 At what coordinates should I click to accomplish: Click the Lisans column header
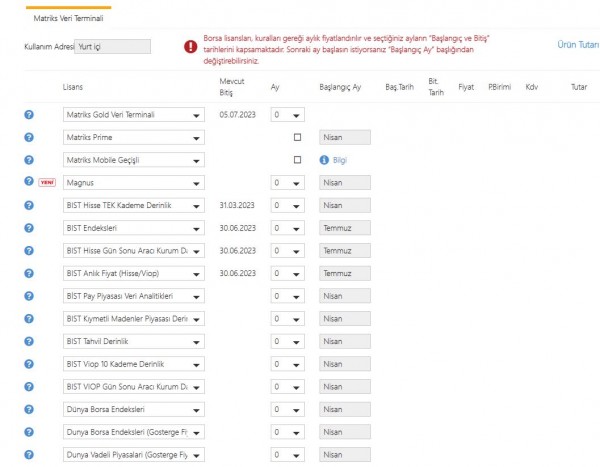click(73, 87)
